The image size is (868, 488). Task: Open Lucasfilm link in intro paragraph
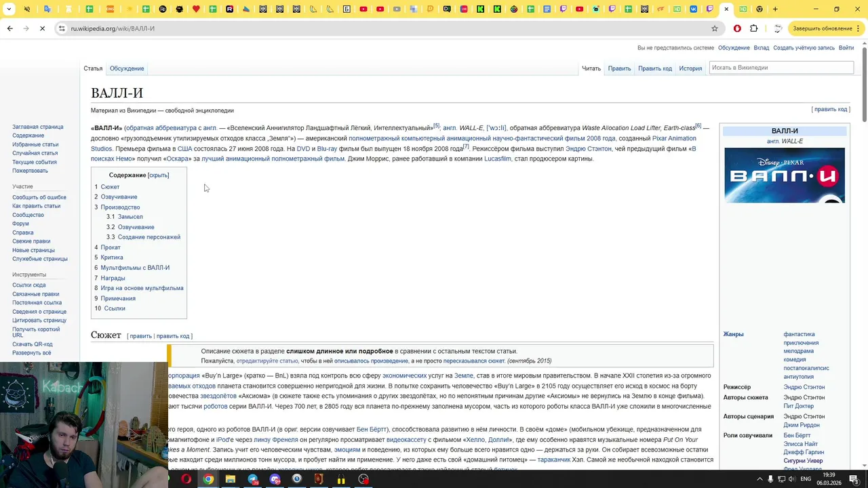pos(498,159)
